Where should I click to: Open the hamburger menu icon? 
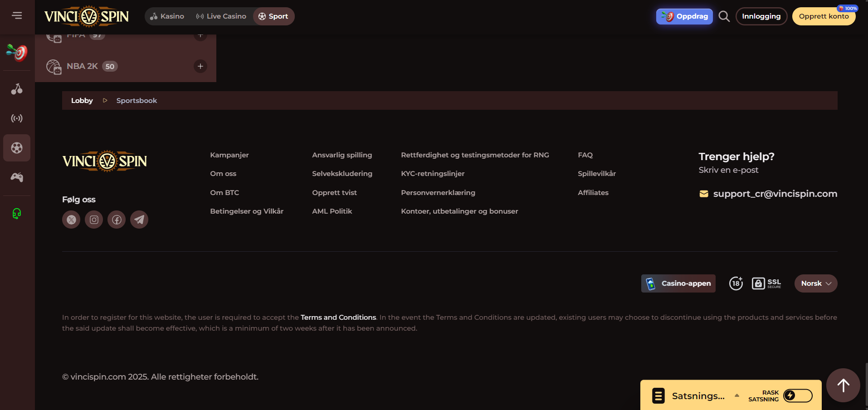point(17,16)
